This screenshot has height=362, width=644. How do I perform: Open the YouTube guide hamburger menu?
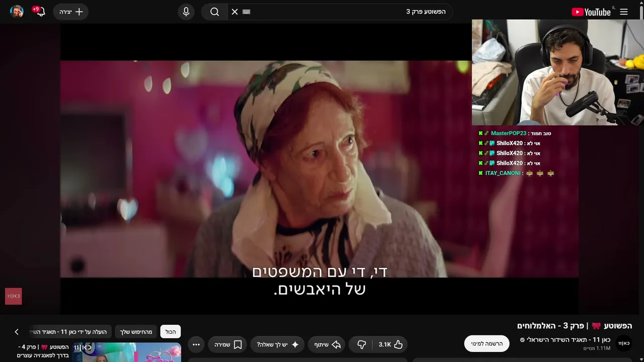624,12
